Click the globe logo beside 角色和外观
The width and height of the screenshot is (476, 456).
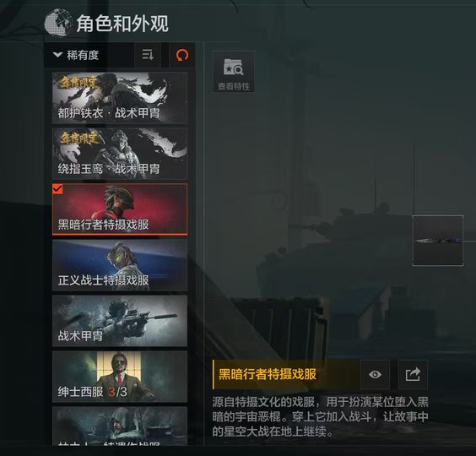click(x=57, y=23)
